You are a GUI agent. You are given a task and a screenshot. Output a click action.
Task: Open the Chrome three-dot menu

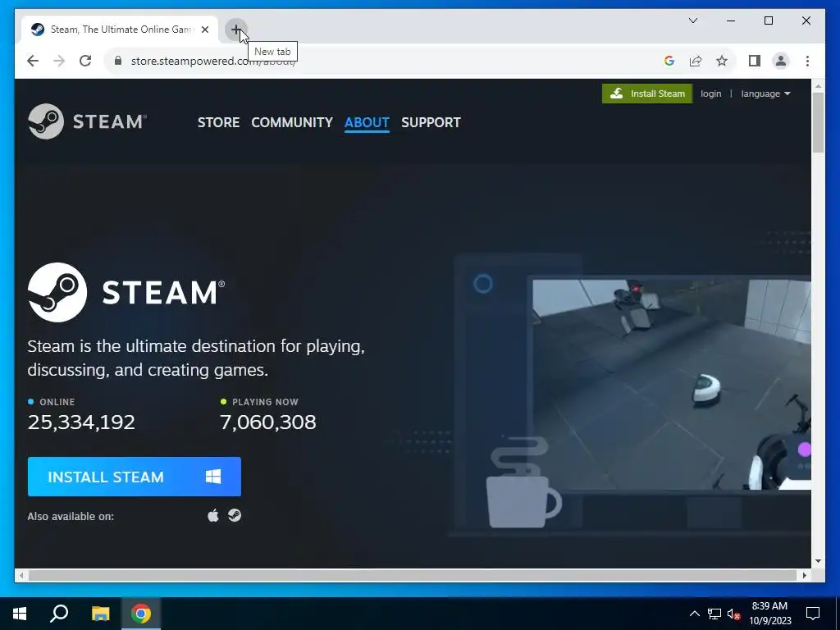(x=807, y=61)
